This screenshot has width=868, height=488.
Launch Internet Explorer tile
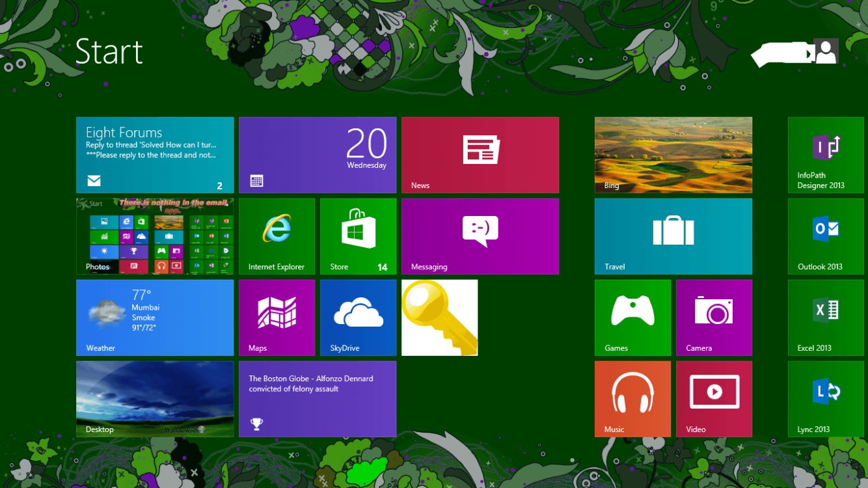point(277,236)
